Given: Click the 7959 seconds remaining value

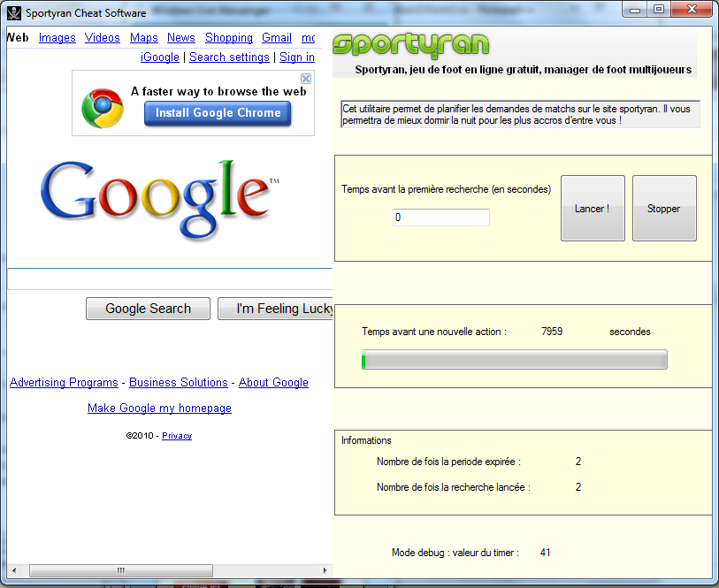Looking at the screenshot, I should pyautogui.click(x=552, y=332).
